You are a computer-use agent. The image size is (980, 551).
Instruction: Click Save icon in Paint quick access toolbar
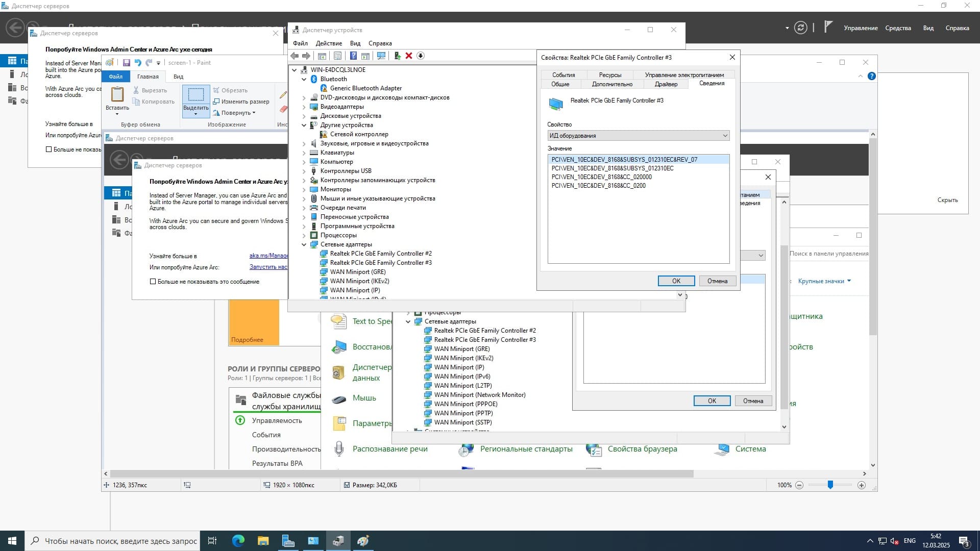coord(127,63)
